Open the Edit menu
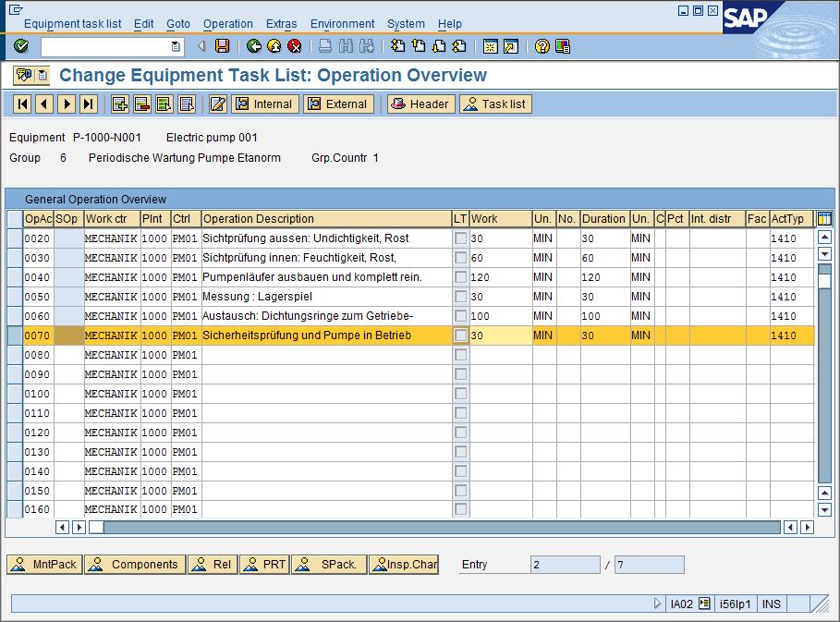The height and width of the screenshot is (622, 840). click(x=143, y=24)
